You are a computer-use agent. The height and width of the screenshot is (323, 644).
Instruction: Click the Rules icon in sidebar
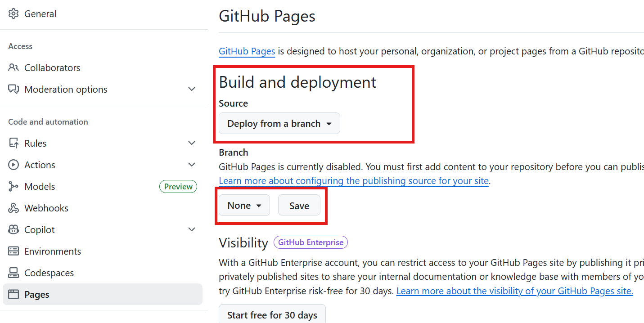click(14, 144)
